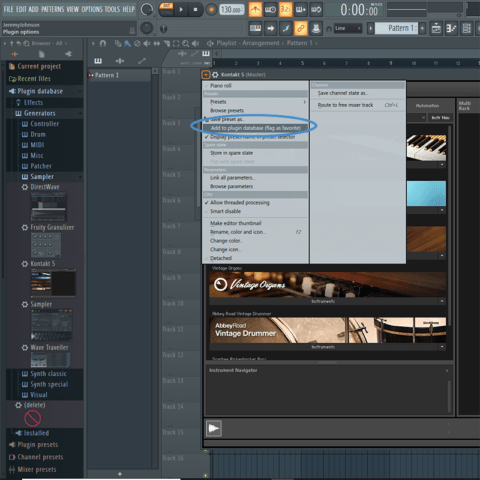This screenshot has width=480, height=480.
Task: Select DirectWave plugin in browser
Action: click(x=45, y=187)
